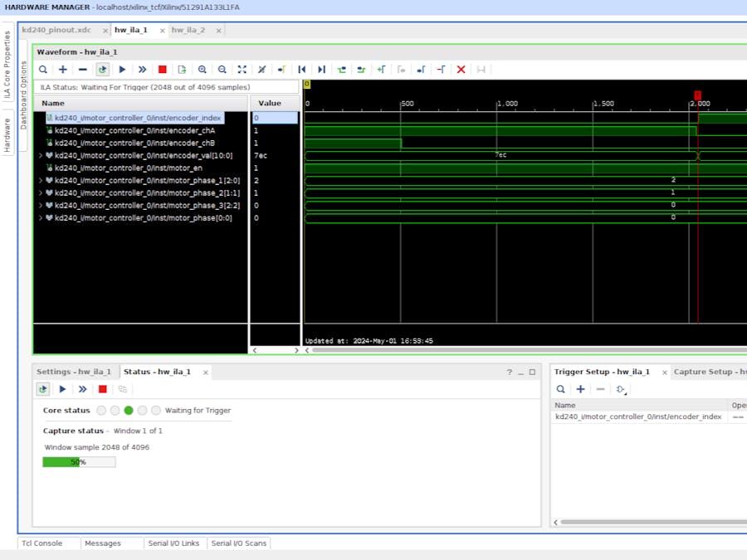
Task: Delete markers with red X icon
Action: click(x=461, y=70)
